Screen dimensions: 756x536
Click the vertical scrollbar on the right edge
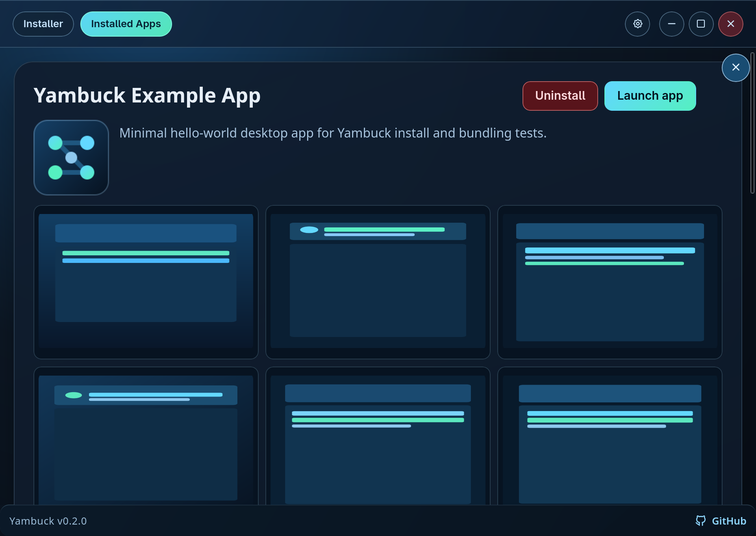click(x=752, y=123)
